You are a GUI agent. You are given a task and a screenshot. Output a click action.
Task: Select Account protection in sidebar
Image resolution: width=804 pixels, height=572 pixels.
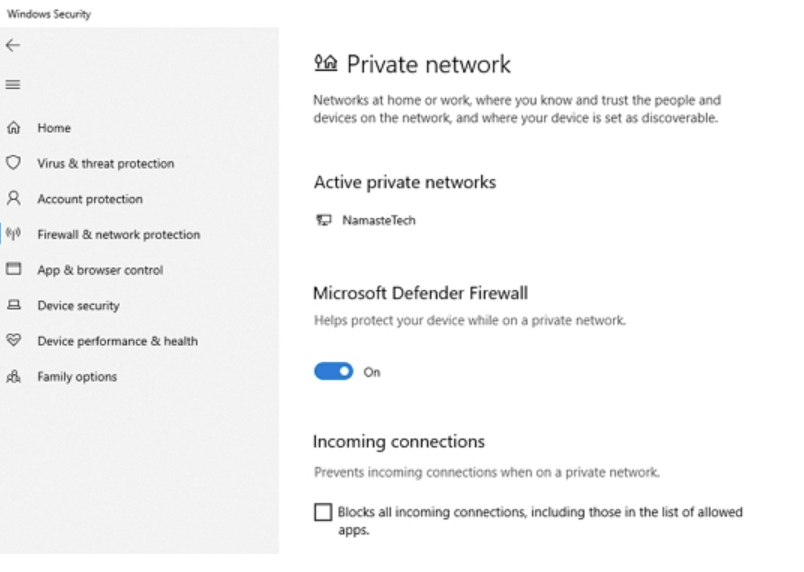pyautogui.click(x=90, y=199)
